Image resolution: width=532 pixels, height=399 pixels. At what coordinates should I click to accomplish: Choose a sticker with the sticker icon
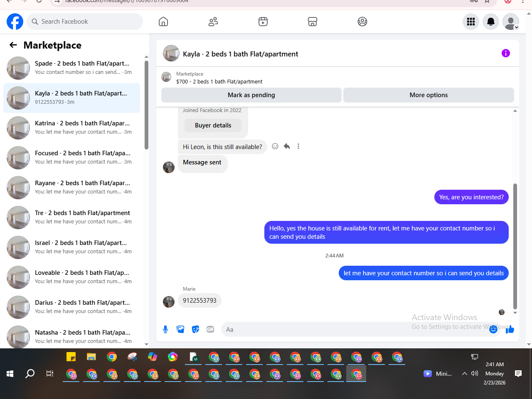coord(195,329)
